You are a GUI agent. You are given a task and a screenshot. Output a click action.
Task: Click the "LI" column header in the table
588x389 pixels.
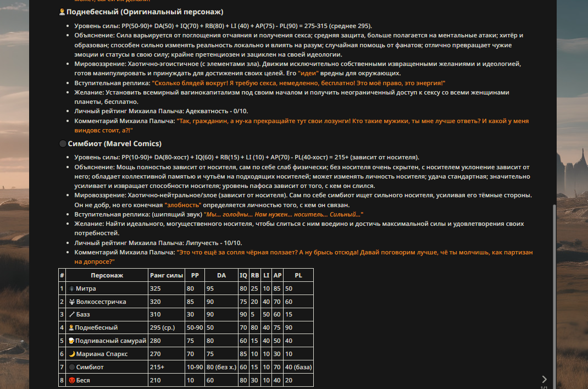pos(267,275)
